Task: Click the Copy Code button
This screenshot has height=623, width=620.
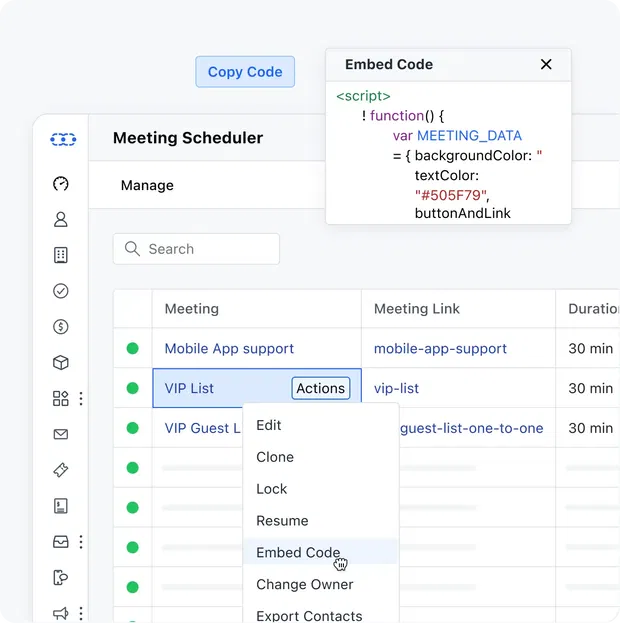Action: [245, 72]
